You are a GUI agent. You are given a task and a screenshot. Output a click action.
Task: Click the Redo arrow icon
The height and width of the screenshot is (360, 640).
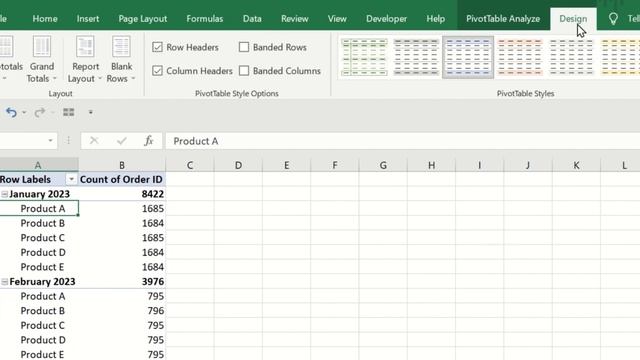point(40,112)
